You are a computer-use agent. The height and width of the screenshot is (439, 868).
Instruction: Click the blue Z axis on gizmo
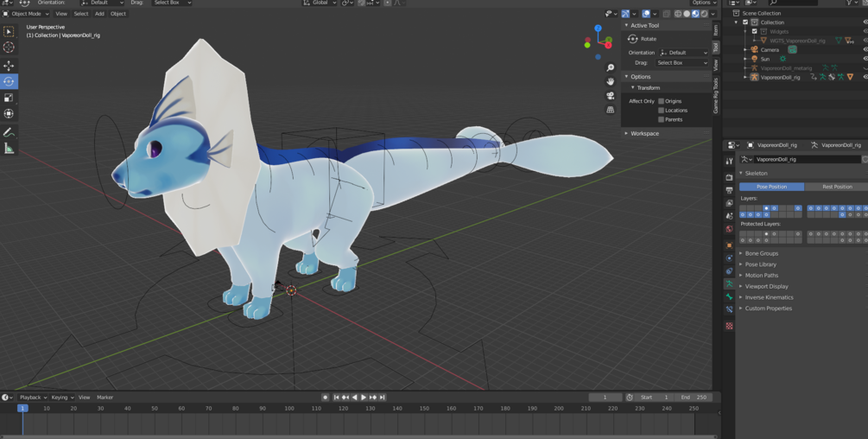pos(598,28)
